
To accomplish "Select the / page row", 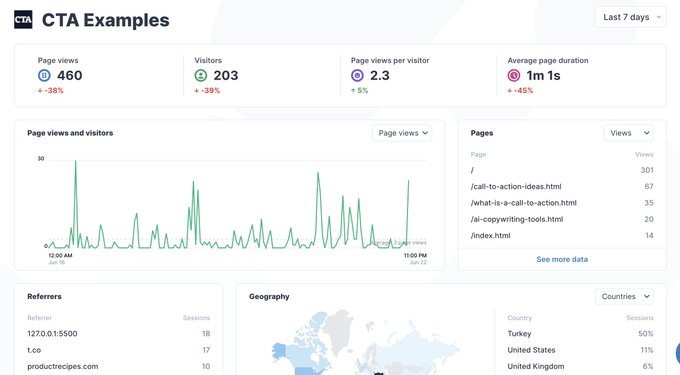I will (562, 170).
